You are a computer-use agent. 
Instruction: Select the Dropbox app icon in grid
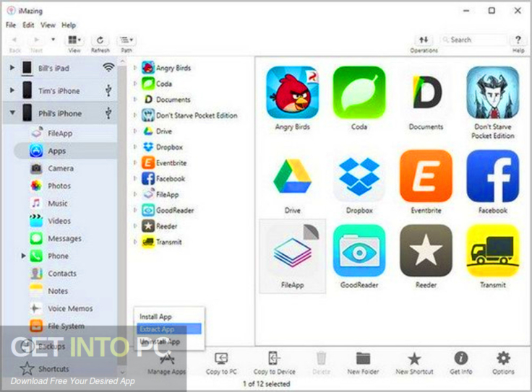pos(359,176)
